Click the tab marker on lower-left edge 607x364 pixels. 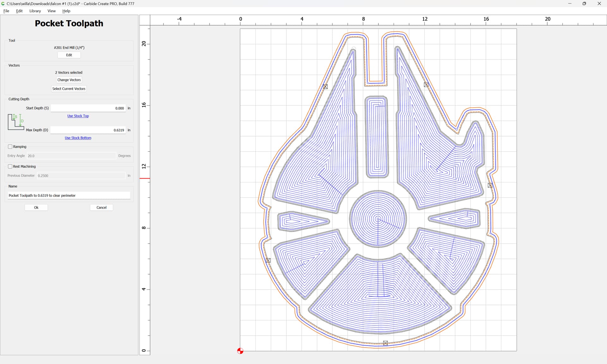[268, 260]
